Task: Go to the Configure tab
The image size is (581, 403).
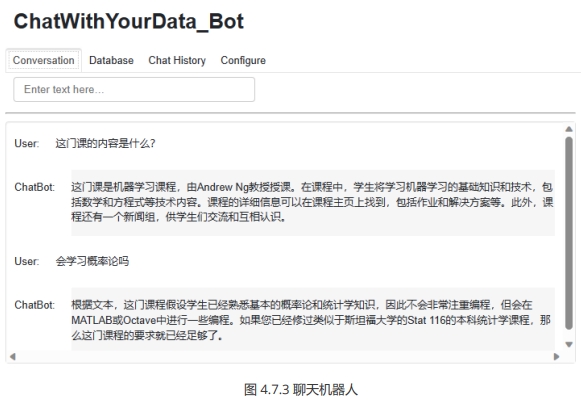Action: pyautogui.click(x=243, y=60)
